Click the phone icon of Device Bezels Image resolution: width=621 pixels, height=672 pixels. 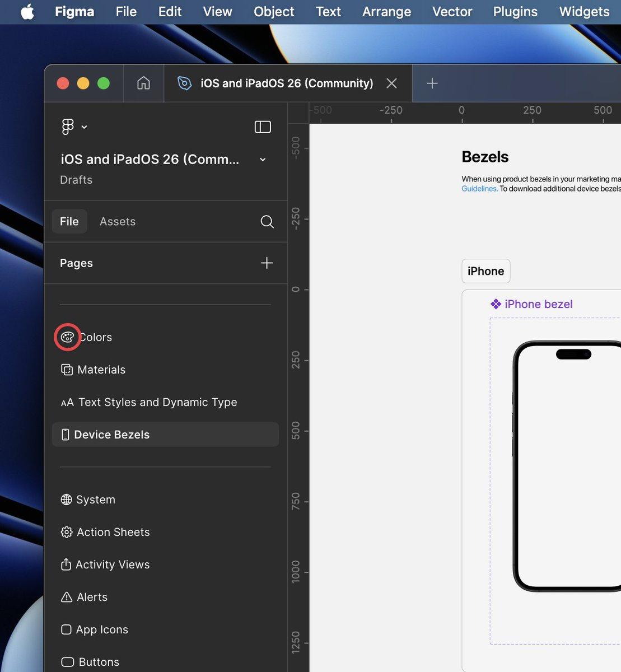(65, 435)
